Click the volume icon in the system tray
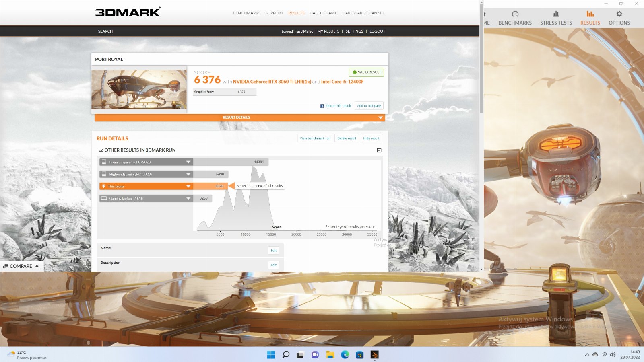The height and width of the screenshot is (362, 644). [613, 354]
